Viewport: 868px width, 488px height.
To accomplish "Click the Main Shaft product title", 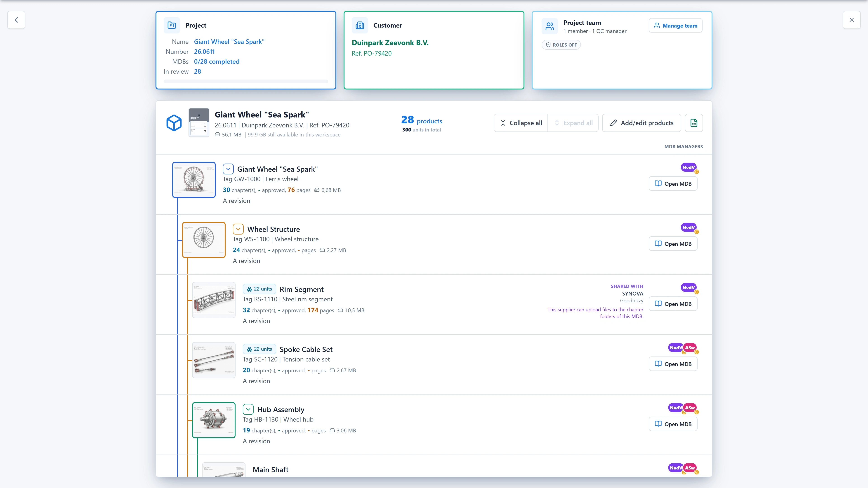I will 271,470.
